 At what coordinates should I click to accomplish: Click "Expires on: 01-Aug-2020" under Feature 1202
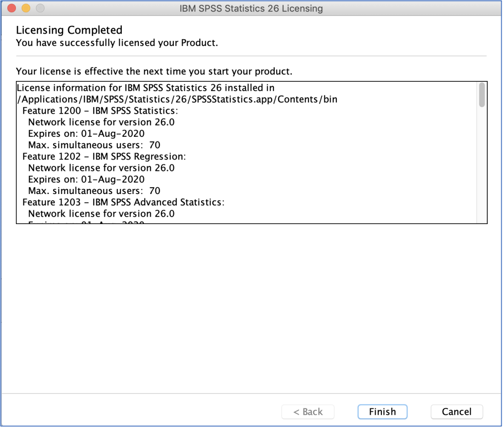tap(86, 180)
